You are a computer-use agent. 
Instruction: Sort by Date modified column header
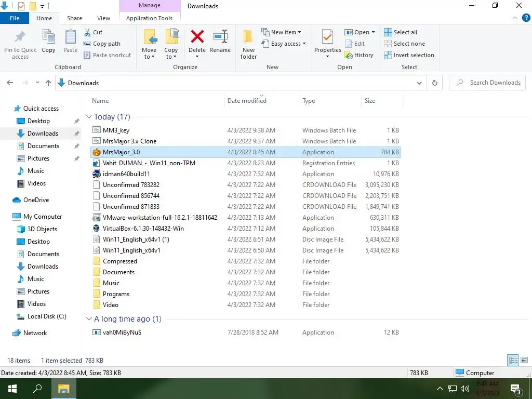[x=261, y=101]
